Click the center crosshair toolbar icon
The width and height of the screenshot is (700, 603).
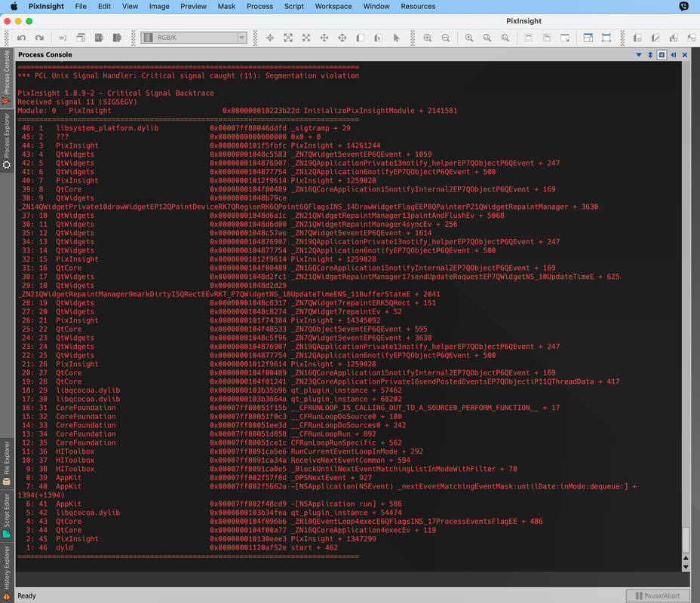point(270,38)
